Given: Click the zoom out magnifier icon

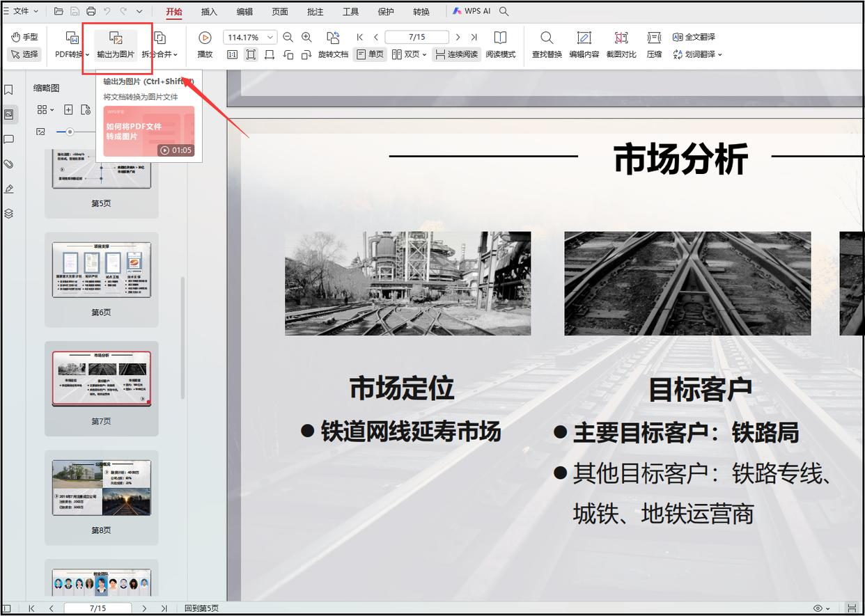Looking at the screenshot, I should click(288, 37).
